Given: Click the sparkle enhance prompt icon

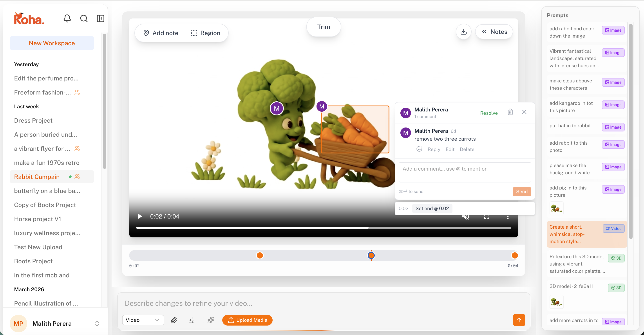Looking at the screenshot, I should (211, 320).
